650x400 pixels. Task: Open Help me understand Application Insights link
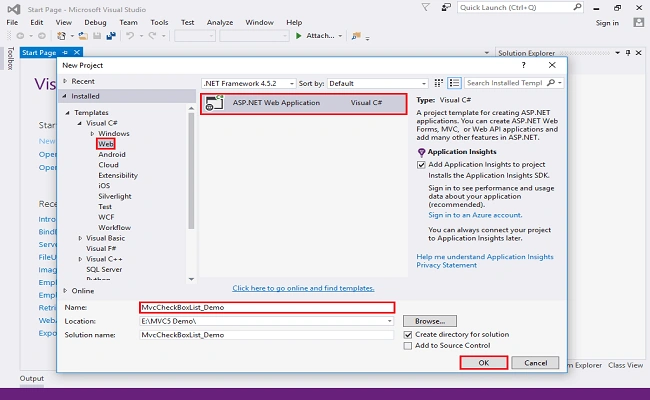coord(485,257)
